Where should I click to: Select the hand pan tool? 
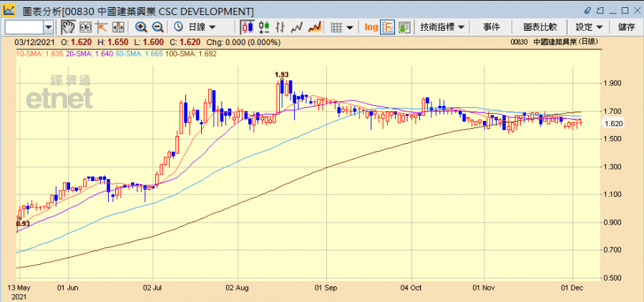68,27
